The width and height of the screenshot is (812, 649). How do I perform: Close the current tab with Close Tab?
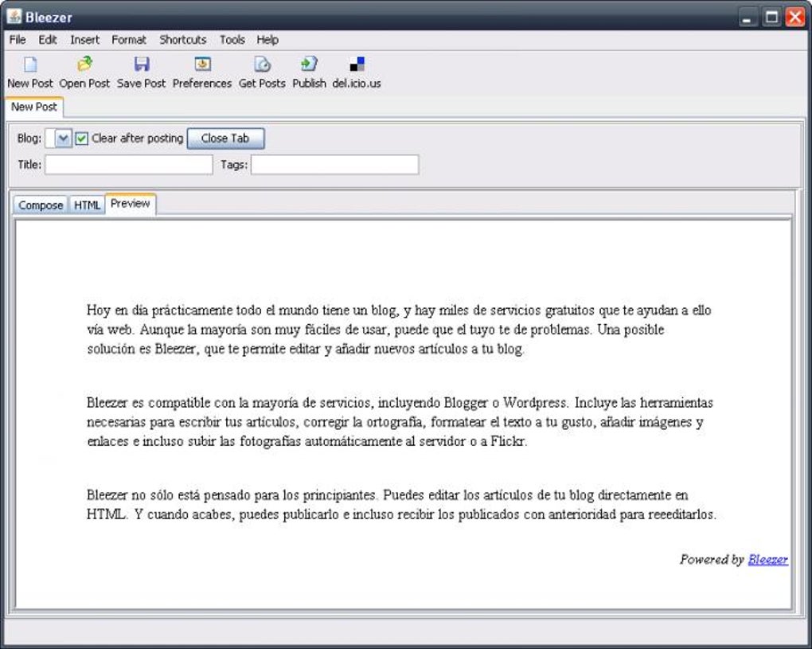(225, 137)
